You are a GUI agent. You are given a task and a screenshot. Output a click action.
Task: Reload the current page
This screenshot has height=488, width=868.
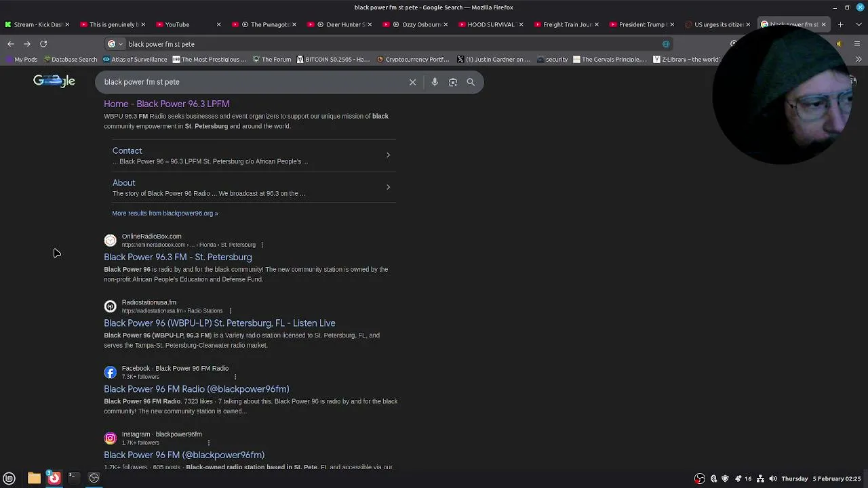click(43, 44)
